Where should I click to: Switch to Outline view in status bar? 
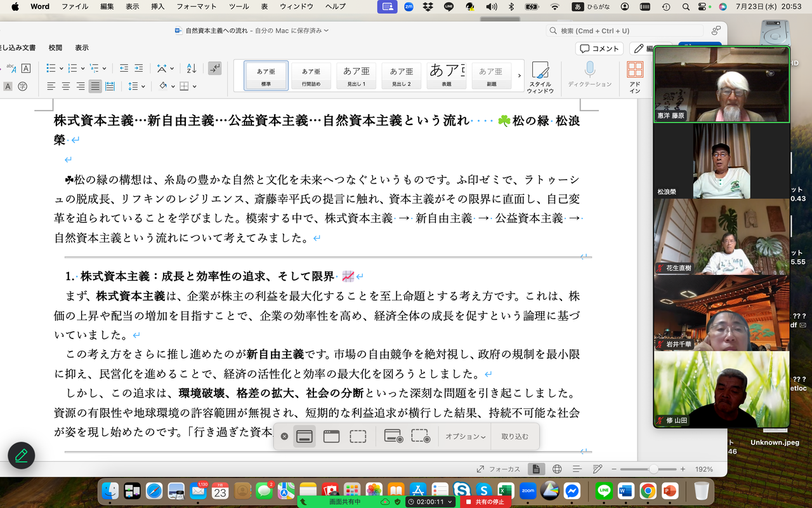[577, 469]
